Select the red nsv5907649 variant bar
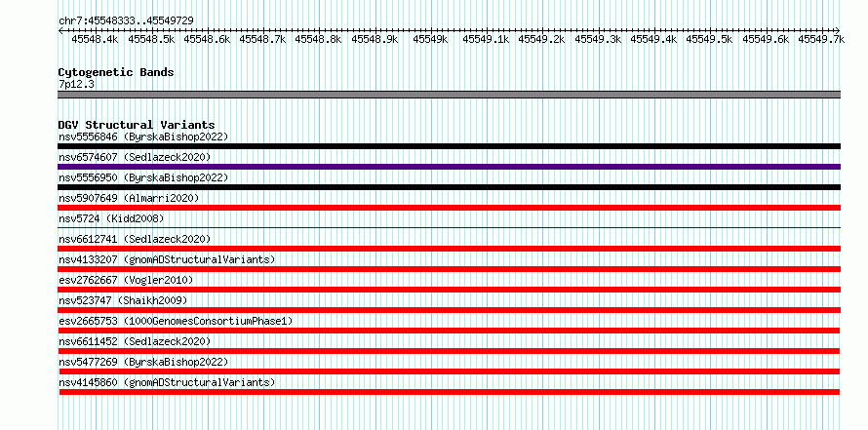Image resolution: width=868 pixels, height=430 pixels. click(x=449, y=208)
